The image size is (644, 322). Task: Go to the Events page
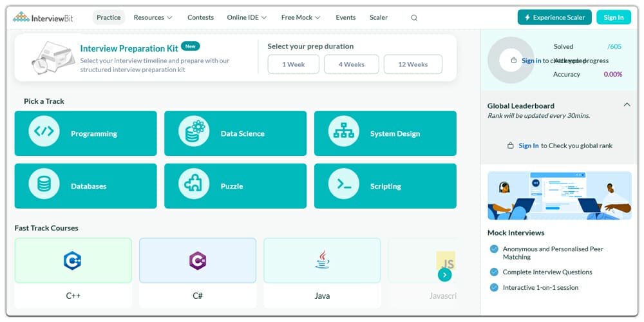coord(345,17)
